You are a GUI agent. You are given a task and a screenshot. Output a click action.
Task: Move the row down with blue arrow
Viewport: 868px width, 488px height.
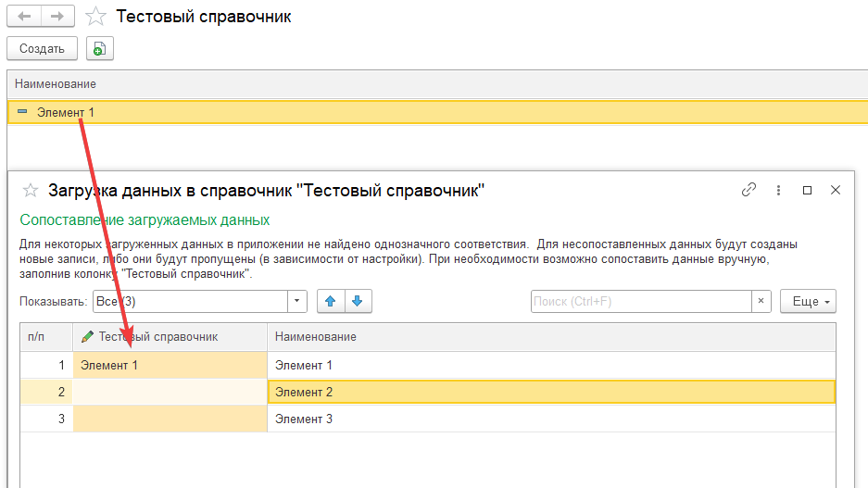(x=358, y=302)
